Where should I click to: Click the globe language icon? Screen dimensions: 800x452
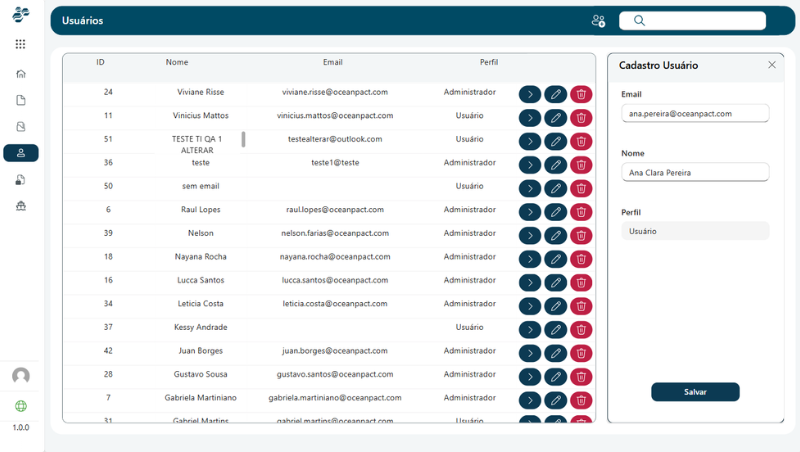[21, 406]
